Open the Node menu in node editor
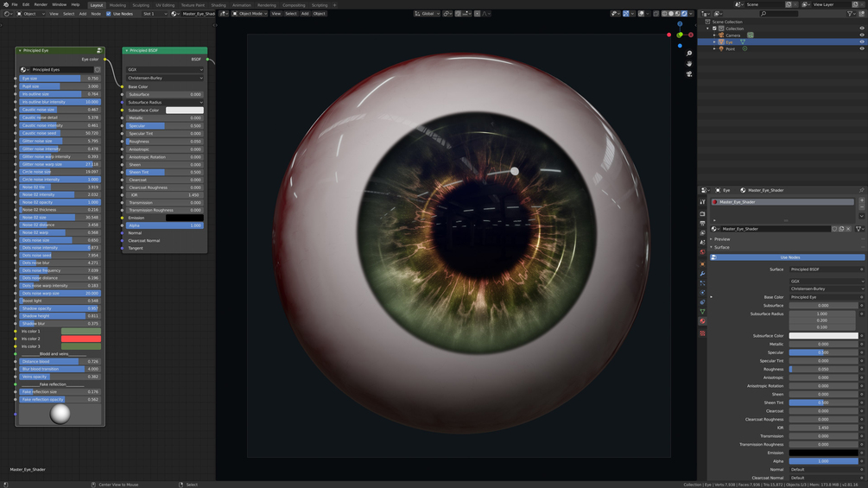 (96, 13)
